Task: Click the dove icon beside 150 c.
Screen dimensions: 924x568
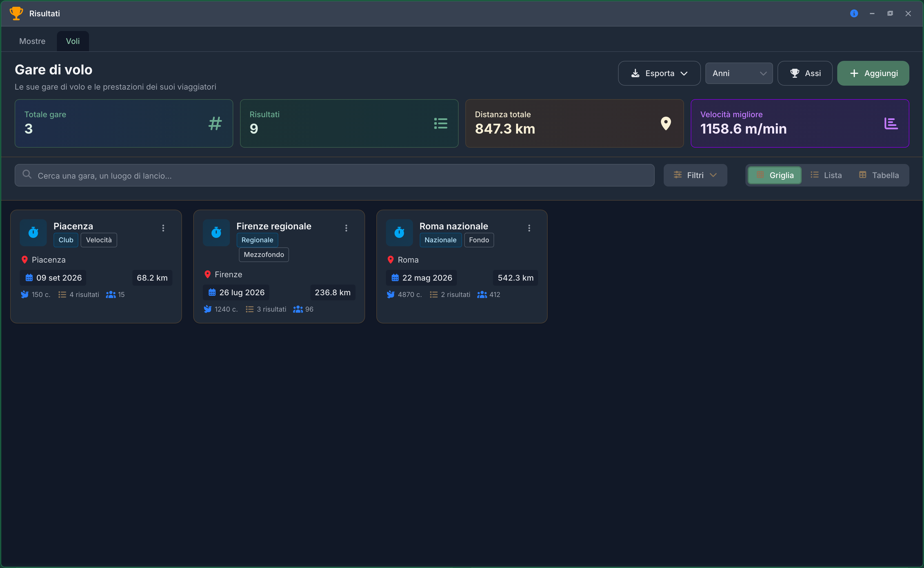Action: pos(25,294)
